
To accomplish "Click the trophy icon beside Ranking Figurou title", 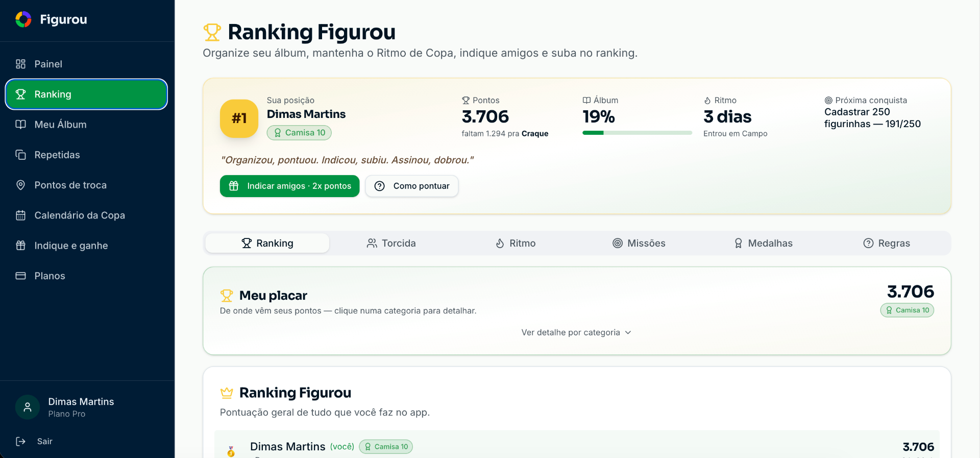I will (x=212, y=32).
